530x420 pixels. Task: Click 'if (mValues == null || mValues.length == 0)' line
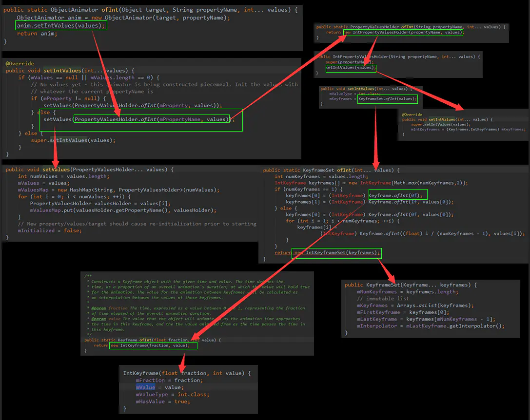click(x=89, y=78)
